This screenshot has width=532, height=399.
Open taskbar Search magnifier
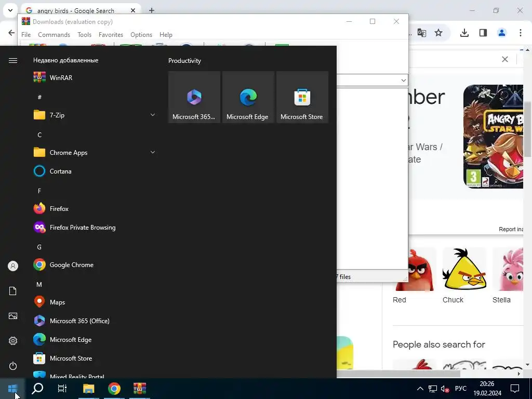(x=37, y=389)
